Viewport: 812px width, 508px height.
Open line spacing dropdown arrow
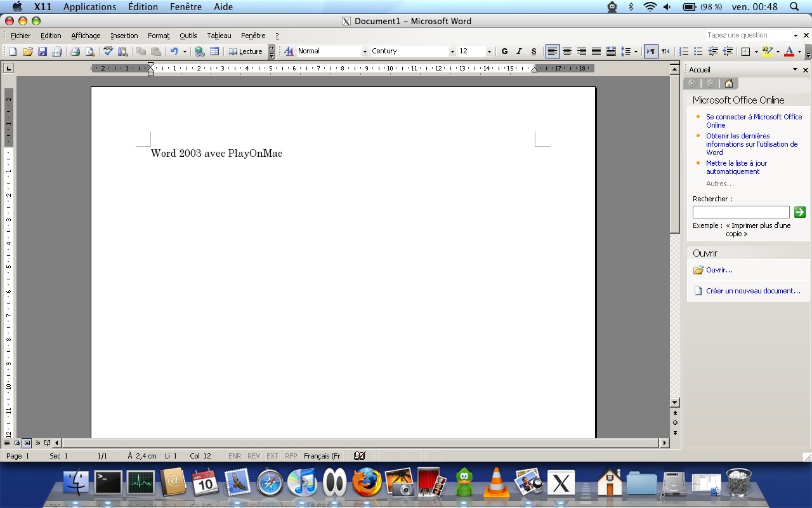click(x=636, y=51)
